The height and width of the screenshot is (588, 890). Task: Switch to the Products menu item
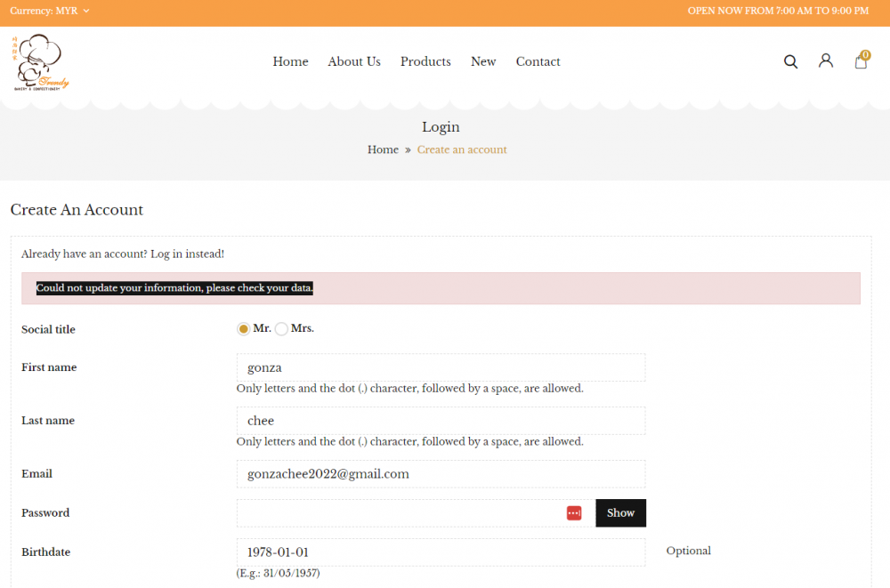pos(425,61)
